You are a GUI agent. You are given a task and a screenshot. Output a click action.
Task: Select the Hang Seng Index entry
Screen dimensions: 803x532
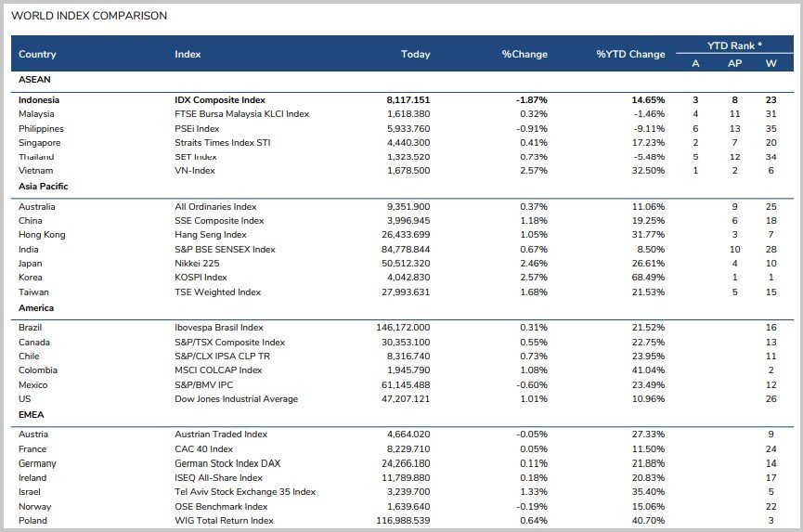click(212, 235)
